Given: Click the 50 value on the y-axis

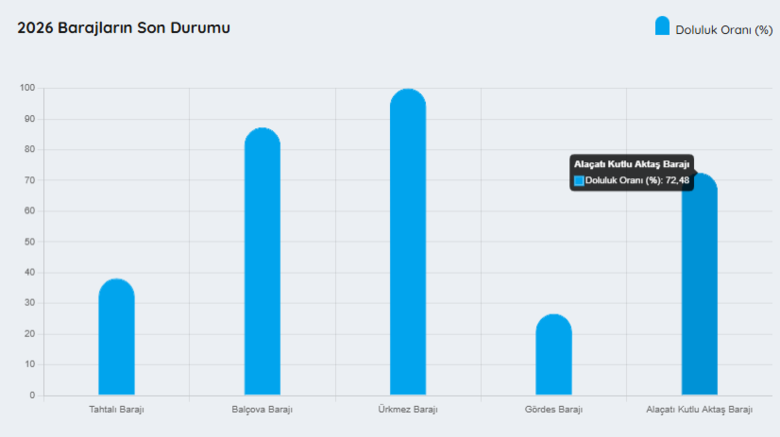Looking at the screenshot, I should pos(29,242).
